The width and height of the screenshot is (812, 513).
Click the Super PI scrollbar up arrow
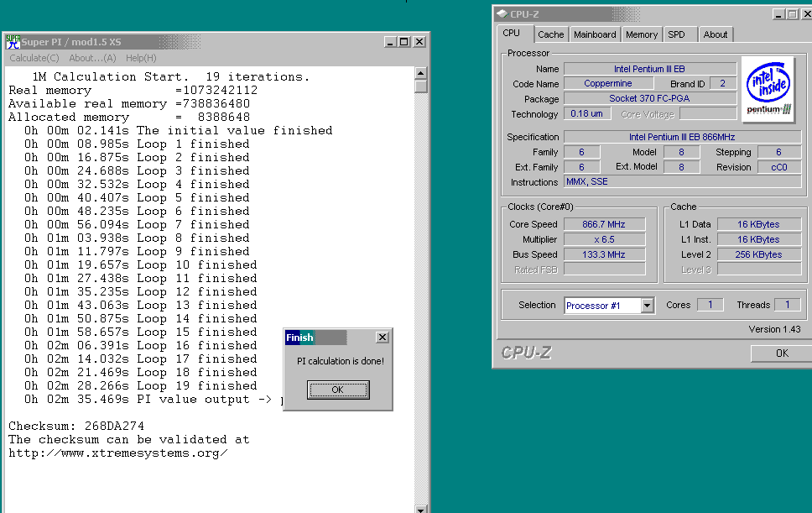(x=420, y=73)
